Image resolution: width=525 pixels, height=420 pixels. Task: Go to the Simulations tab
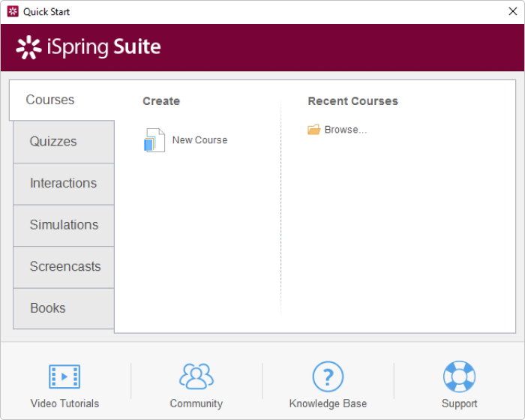pos(64,225)
